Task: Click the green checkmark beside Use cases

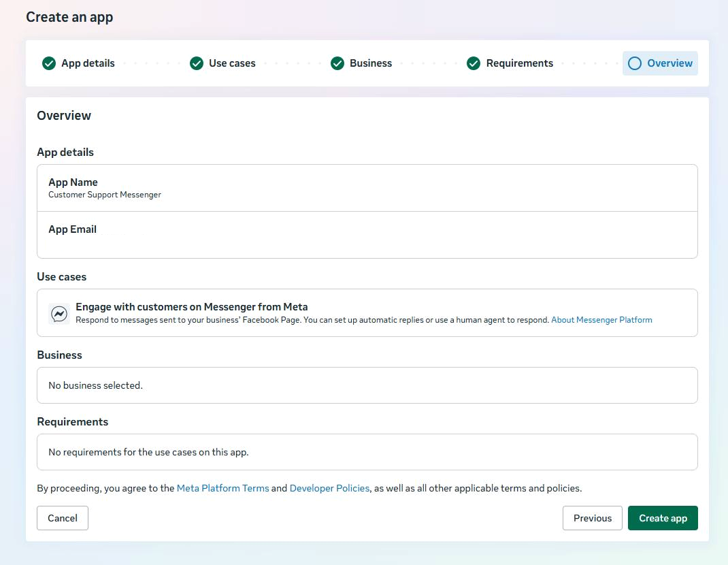Action: [197, 63]
